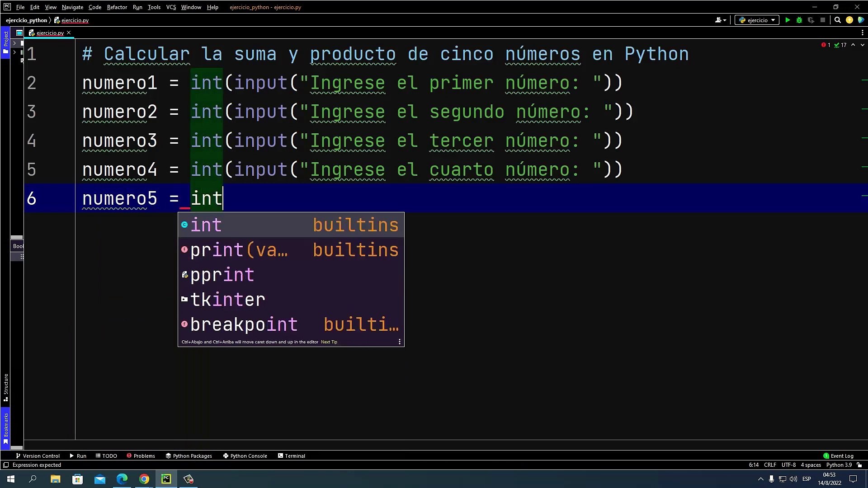Run the ejercicio configuration with the green play icon
The width and height of the screenshot is (868, 488).
(x=788, y=20)
